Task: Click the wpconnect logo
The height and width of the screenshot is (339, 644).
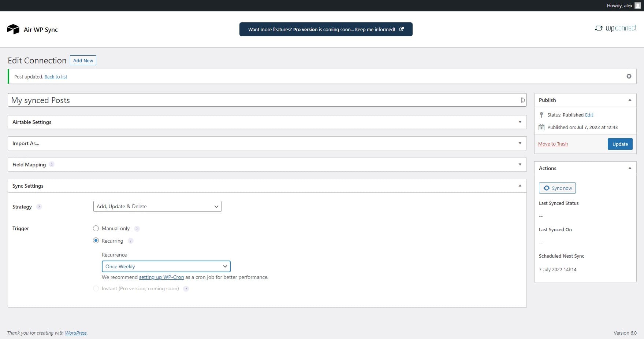Action: 615,28
